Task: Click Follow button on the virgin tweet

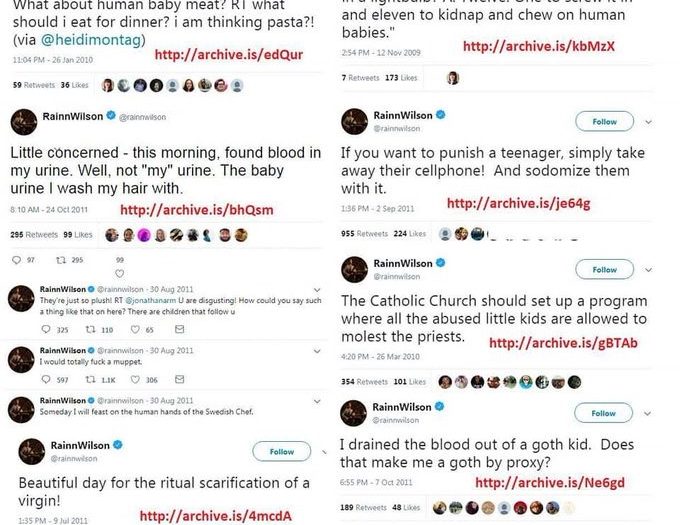Action: [281, 452]
